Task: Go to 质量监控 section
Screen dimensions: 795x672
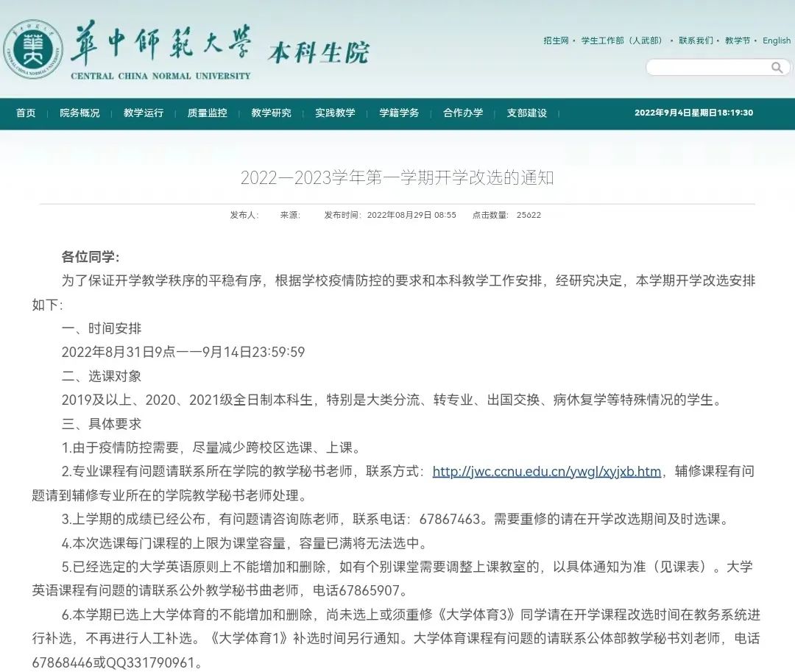Action: [x=207, y=113]
